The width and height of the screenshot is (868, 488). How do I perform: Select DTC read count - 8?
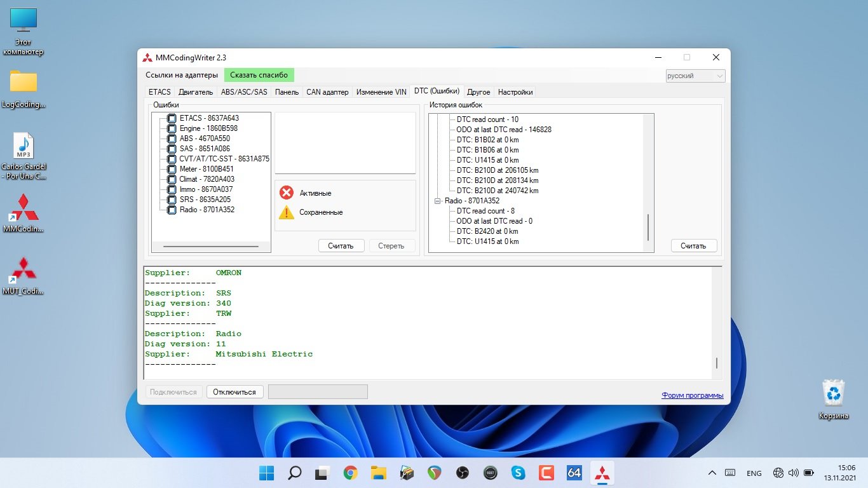[x=485, y=211]
